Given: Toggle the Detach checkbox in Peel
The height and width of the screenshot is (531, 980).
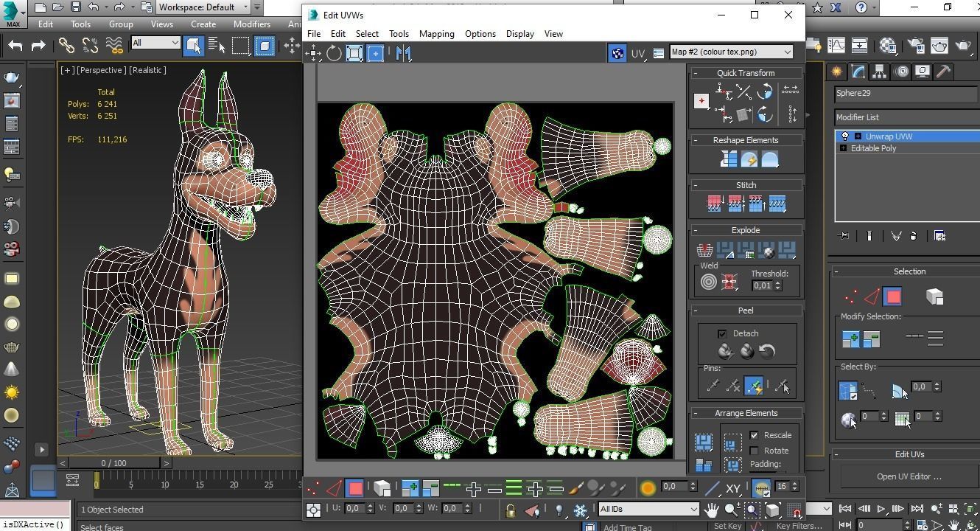Looking at the screenshot, I should coord(722,333).
